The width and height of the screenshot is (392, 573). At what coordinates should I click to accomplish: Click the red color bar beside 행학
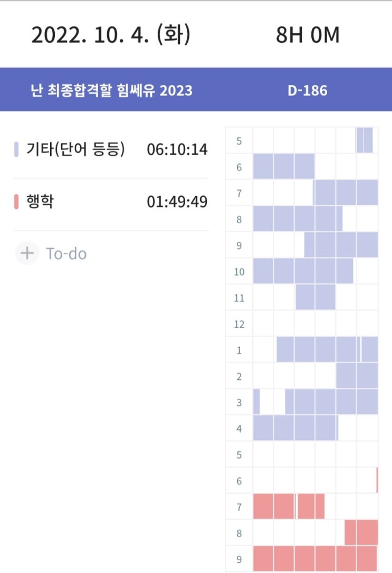click(16, 202)
